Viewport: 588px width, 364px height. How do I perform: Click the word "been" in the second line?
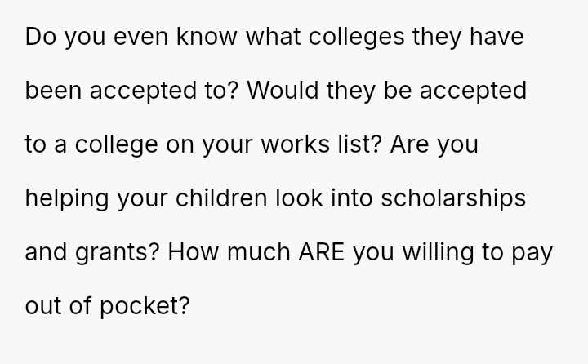pos(53,91)
